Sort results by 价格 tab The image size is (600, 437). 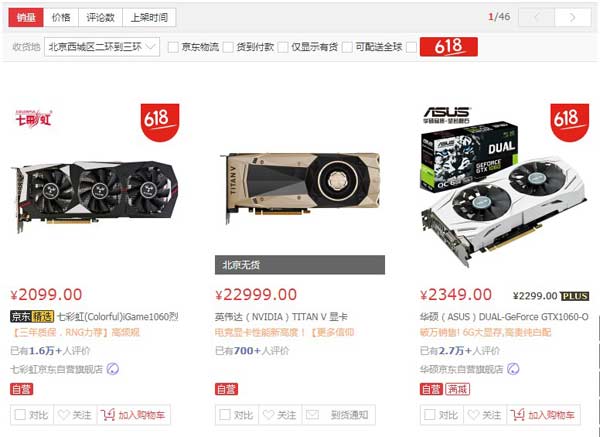(61, 17)
